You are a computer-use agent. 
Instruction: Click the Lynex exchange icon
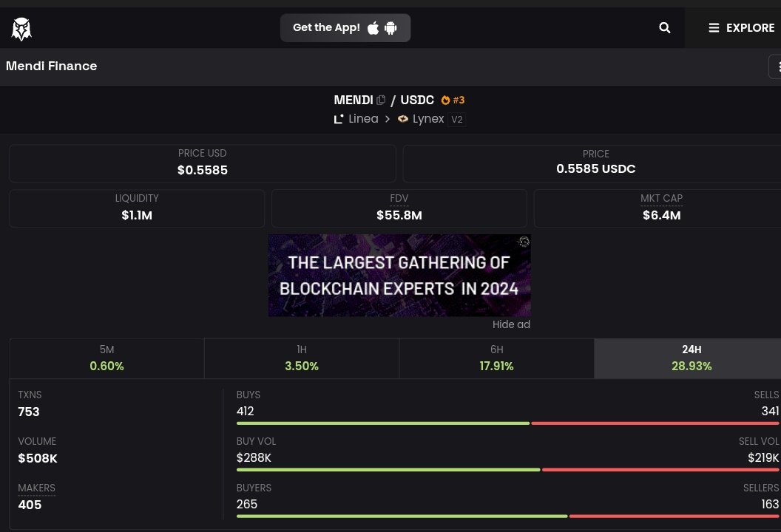pos(402,118)
